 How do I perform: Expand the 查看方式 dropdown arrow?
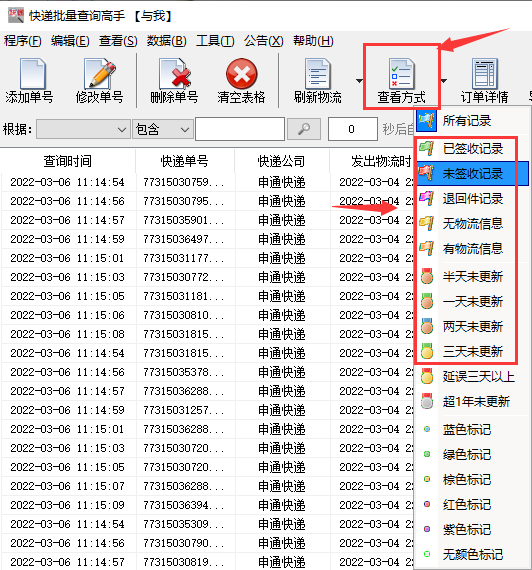[444, 81]
